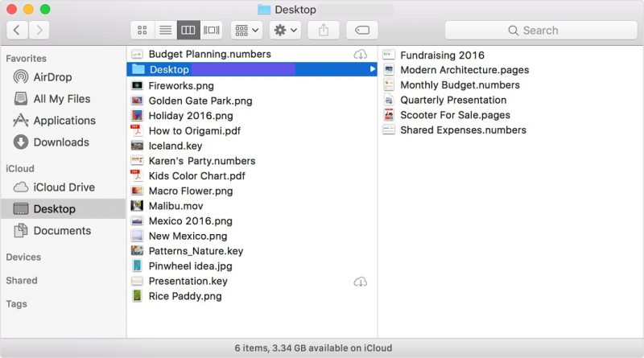The width and height of the screenshot is (644, 358).
Task: Click the Edit Tags toolbar button
Action: coord(361,30)
